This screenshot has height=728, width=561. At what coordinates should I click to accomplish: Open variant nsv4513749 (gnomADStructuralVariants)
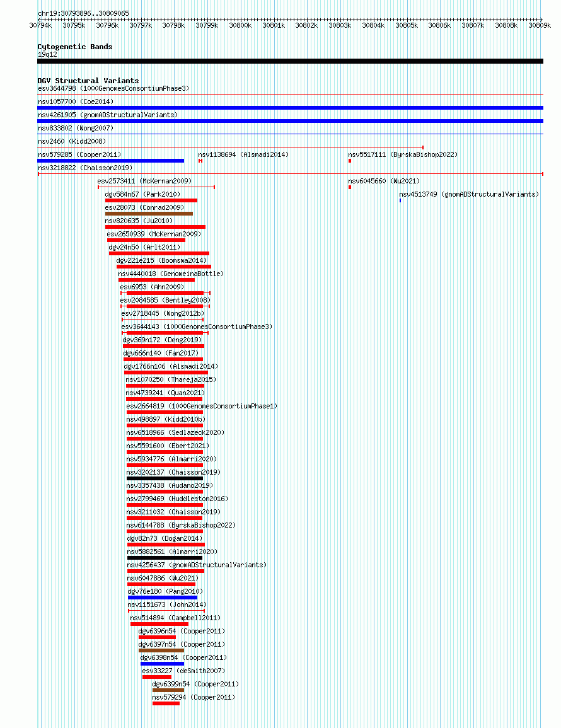[x=469, y=194]
